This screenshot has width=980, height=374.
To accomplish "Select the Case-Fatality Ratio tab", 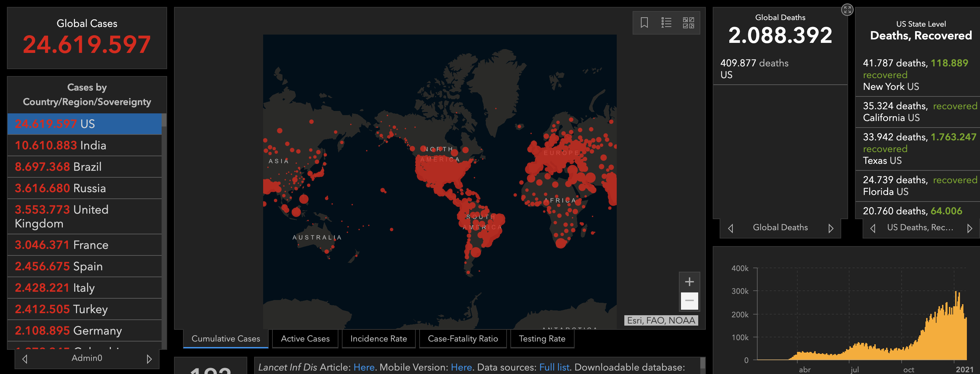I will point(463,339).
